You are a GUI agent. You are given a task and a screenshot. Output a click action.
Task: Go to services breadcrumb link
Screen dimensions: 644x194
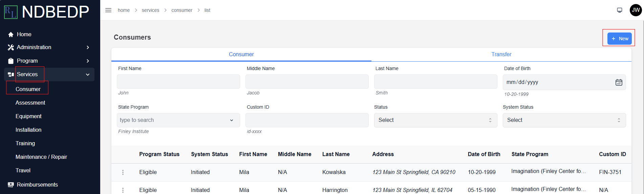tap(150, 10)
